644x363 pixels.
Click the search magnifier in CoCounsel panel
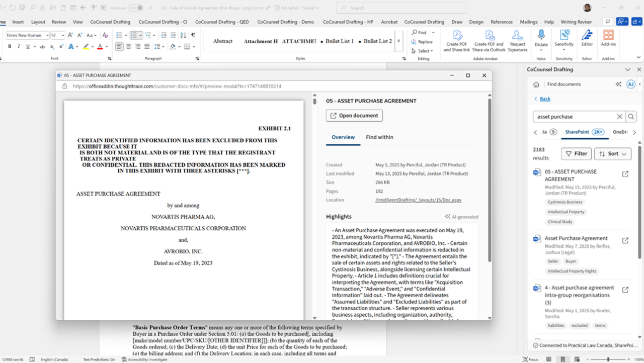click(631, 117)
